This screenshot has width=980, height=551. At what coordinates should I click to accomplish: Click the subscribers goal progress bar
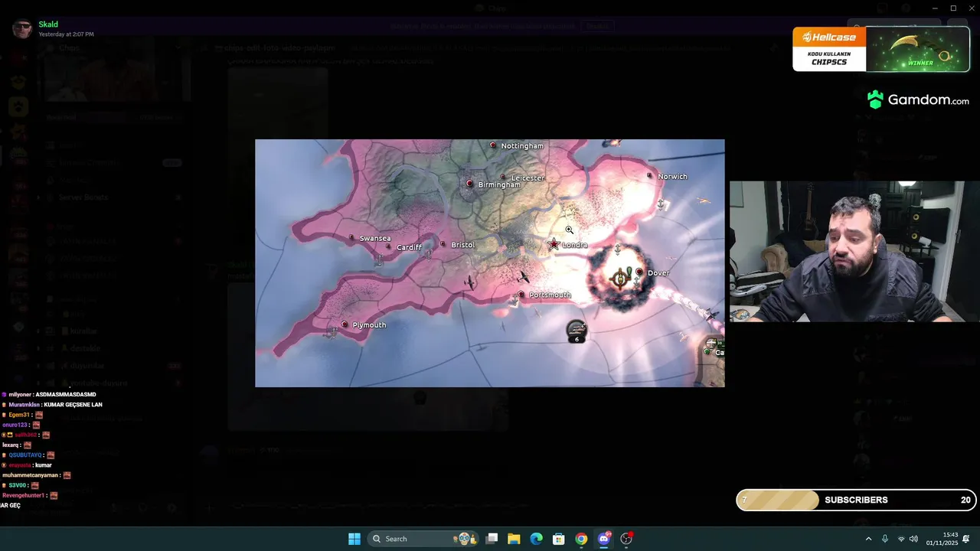pos(856,500)
